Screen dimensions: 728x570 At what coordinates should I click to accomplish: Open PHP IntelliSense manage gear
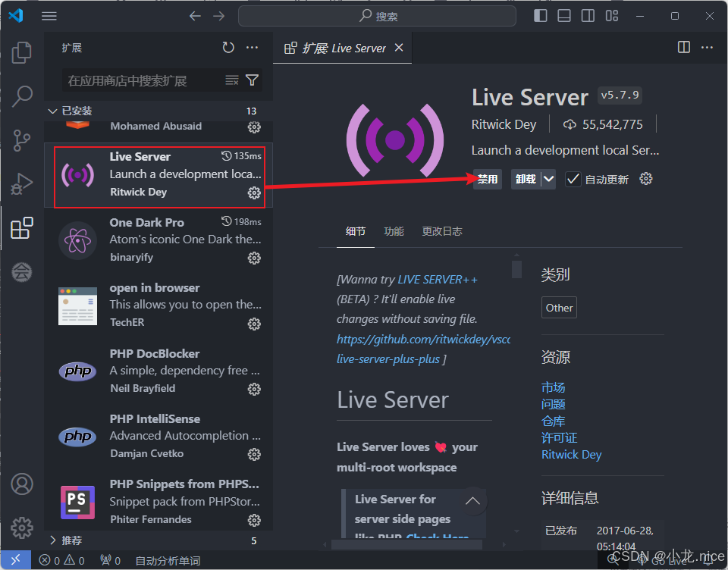tap(254, 454)
